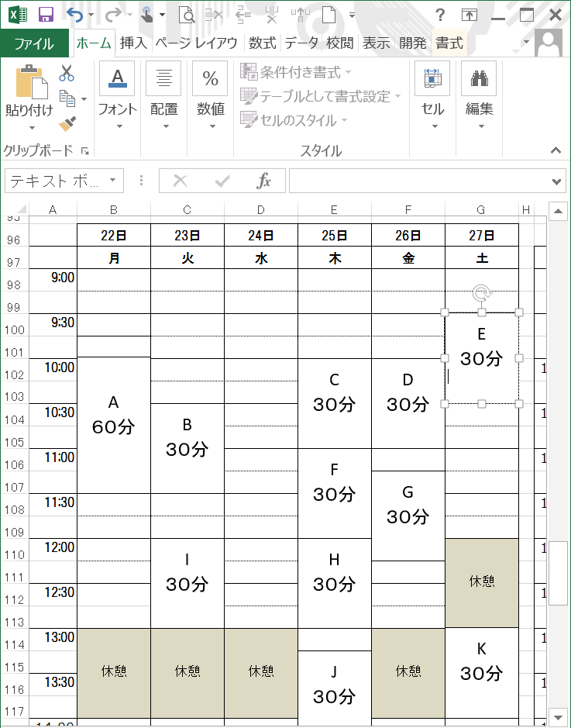571x728 pixels.
Task: Expand the 数値 number format dropdown
Action: tap(210, 97)
